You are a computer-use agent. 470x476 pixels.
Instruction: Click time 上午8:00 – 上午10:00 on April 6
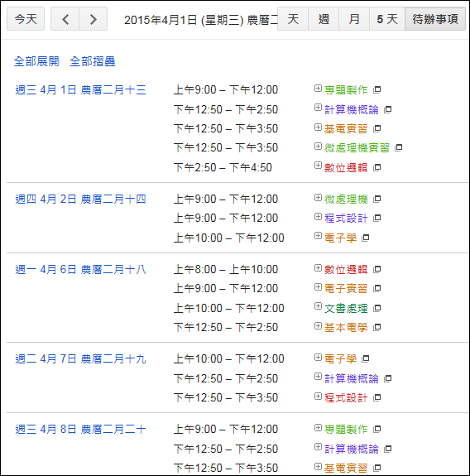226,270
